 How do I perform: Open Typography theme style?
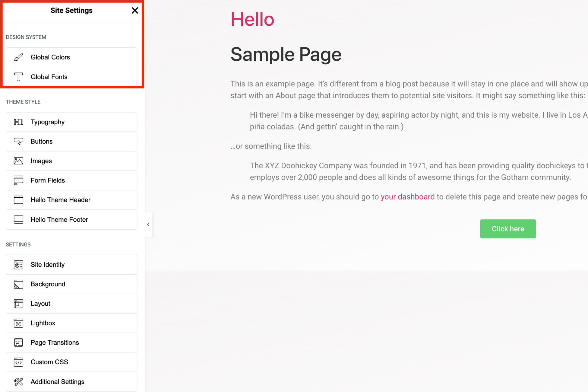71,122
